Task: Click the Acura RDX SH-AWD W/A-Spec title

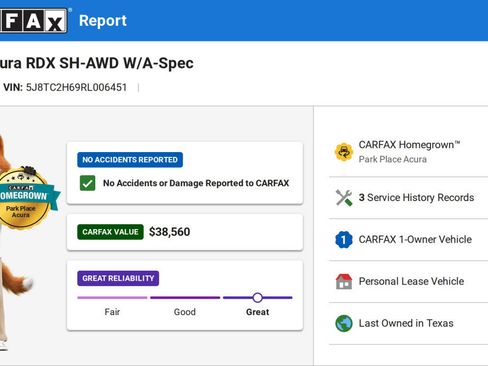Action: pos(97,63)
